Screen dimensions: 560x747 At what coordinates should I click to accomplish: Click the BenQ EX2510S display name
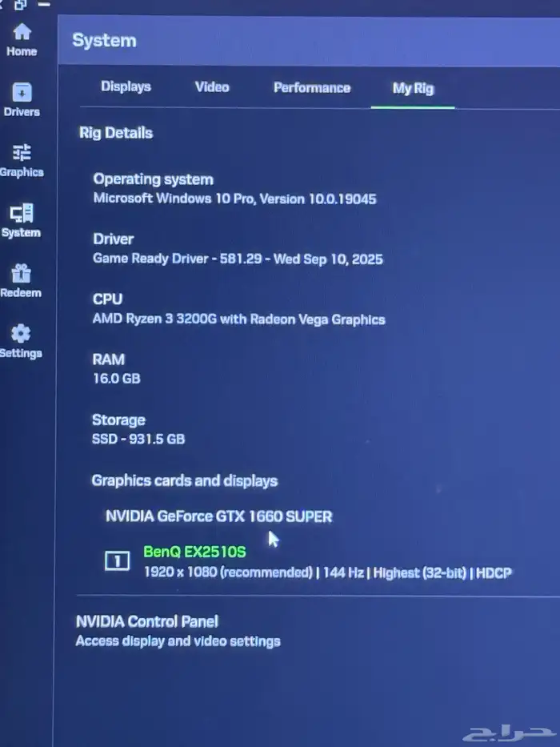coord(194,552)
